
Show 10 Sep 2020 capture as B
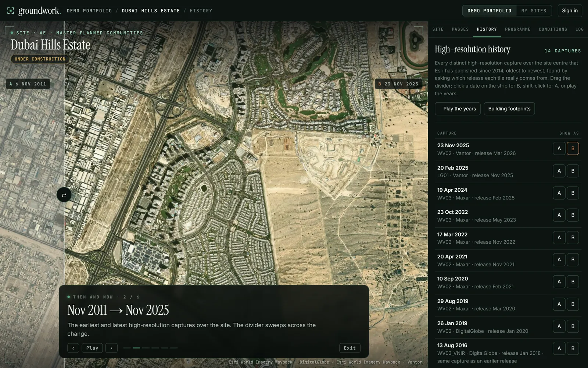[x=573, y=282]
